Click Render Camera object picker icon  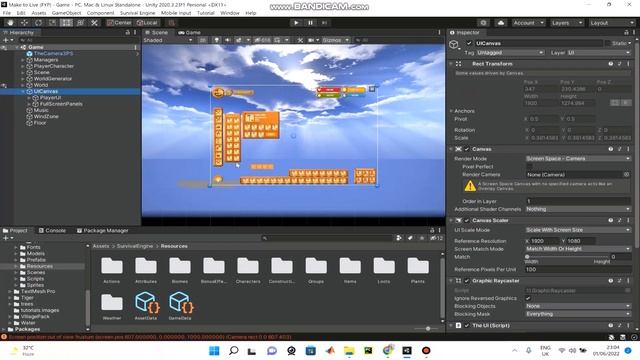coord(626,174)
